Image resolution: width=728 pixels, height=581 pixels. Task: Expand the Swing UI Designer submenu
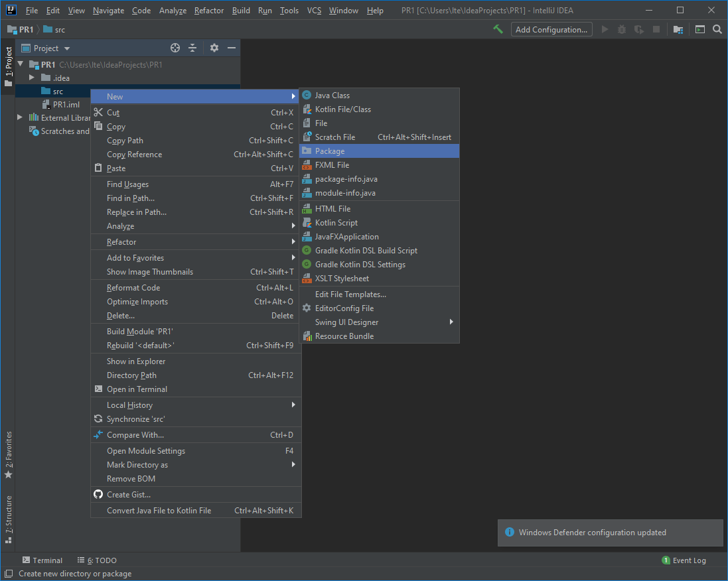coord(380,322)
